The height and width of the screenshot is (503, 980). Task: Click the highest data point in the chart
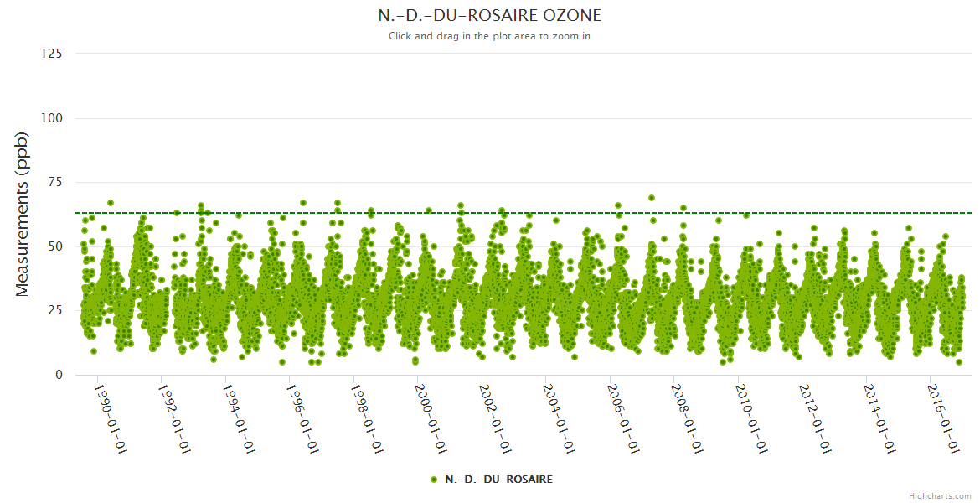pos(651,198)
